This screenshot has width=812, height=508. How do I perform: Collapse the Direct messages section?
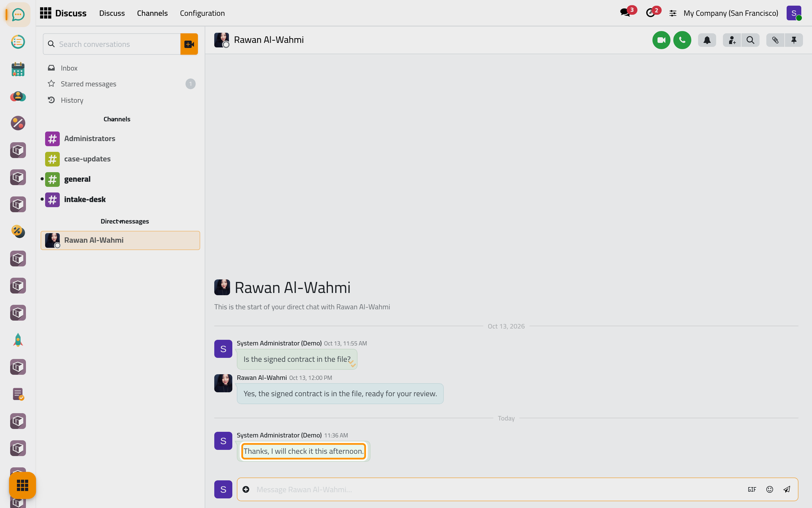(x=124, y=221)
